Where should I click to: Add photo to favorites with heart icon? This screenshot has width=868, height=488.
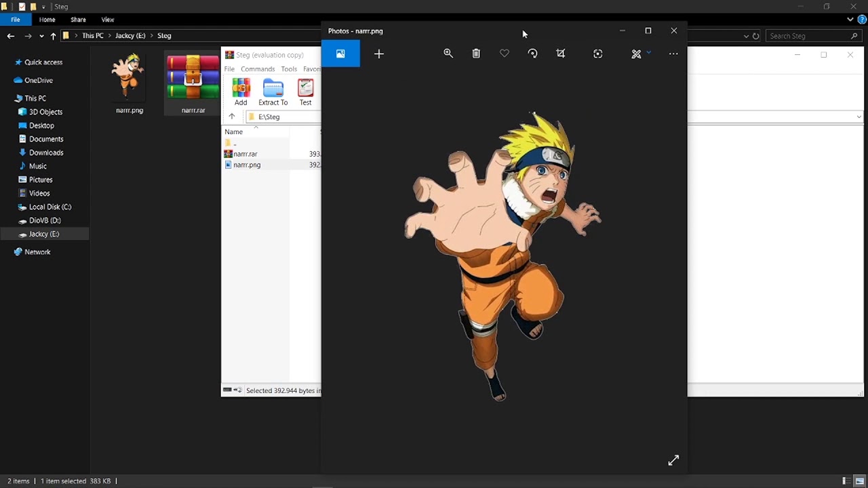505,54
